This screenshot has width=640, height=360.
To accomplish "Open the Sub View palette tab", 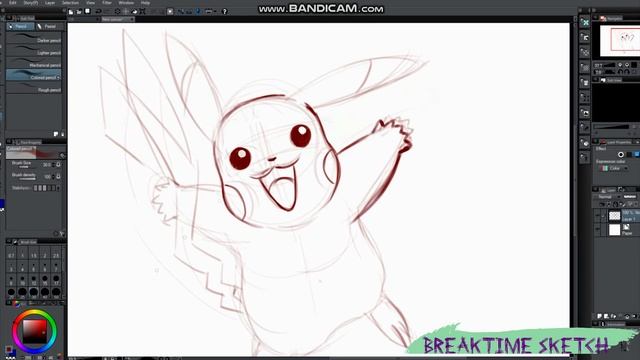I will 611,80.
